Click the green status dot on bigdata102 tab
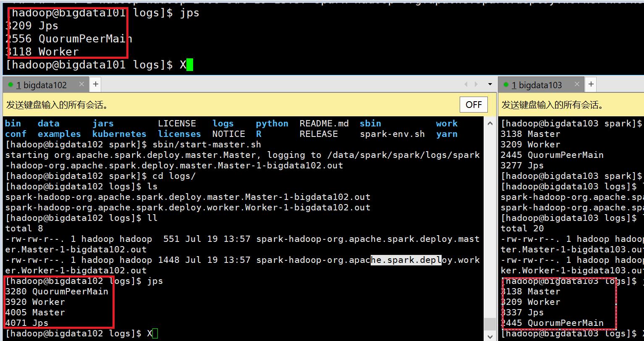The height and width of the screenshot is (341, 644). tap(10, 84)
